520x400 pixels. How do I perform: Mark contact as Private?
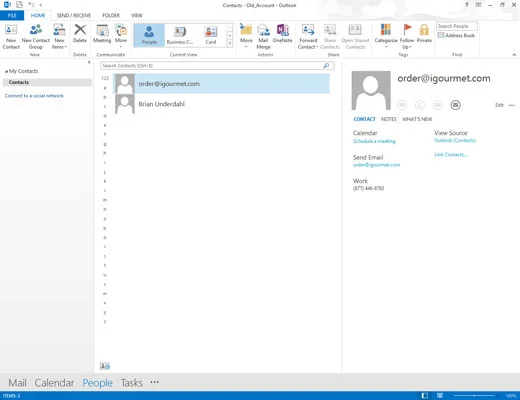tap(424, 34)
